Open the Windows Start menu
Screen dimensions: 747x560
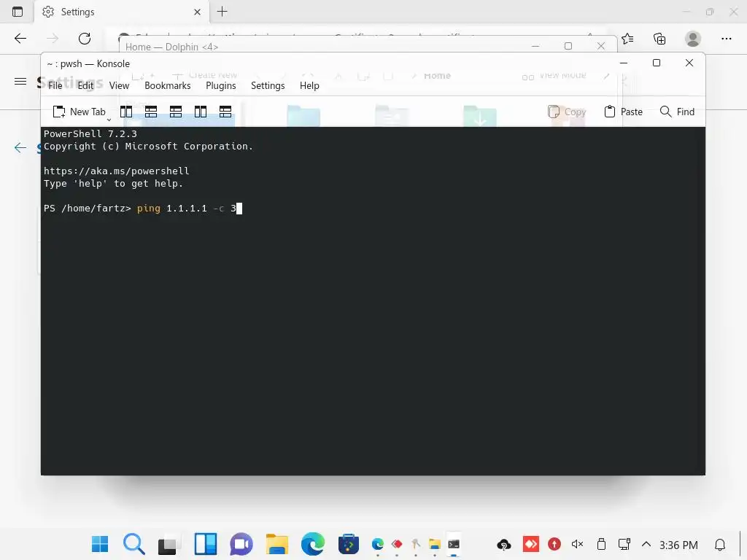click(100, 544)
